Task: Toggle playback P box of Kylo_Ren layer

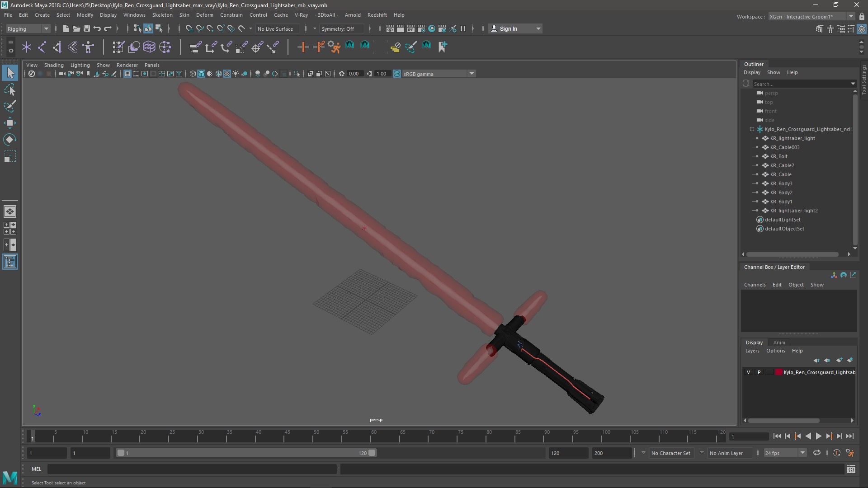Action: click(x=759, y=372)
